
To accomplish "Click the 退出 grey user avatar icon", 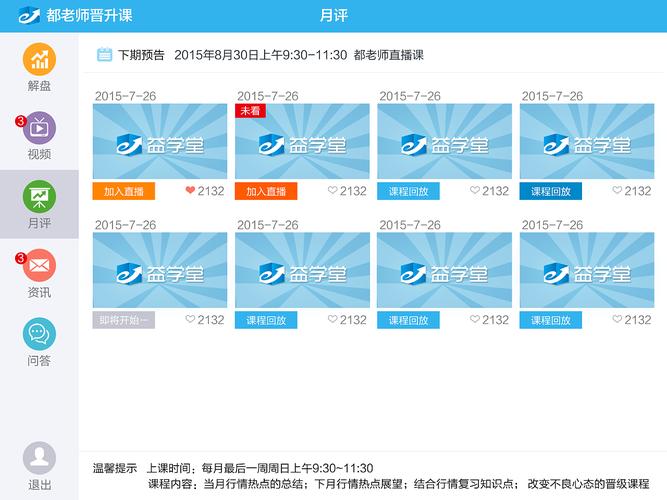I will click(x=39, y=458).
